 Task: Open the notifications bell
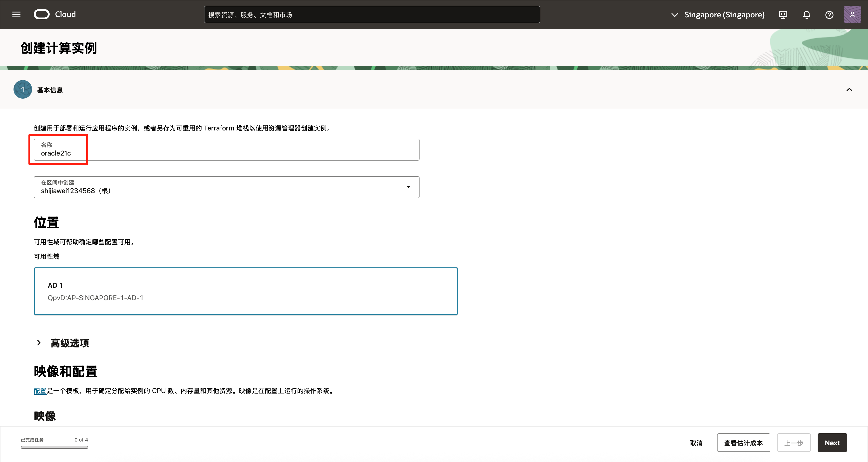click(x=806, y=15)
